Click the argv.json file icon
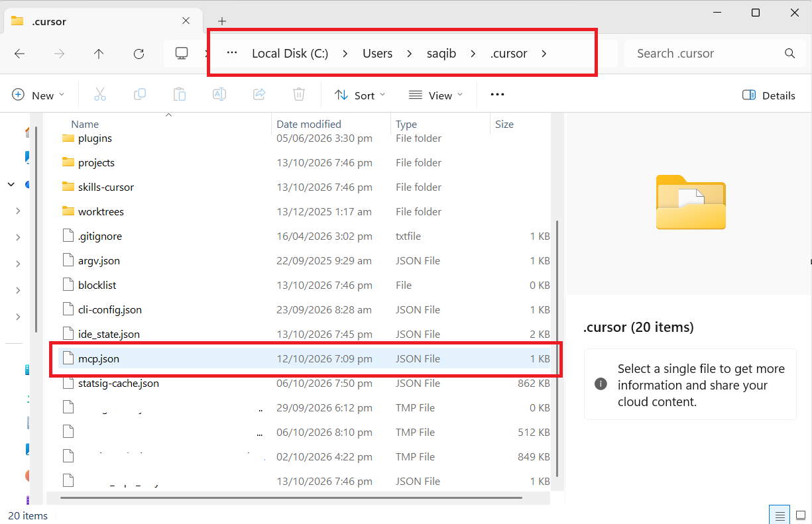This screenshot has width=812, height=524. click(x=68, y=260)
